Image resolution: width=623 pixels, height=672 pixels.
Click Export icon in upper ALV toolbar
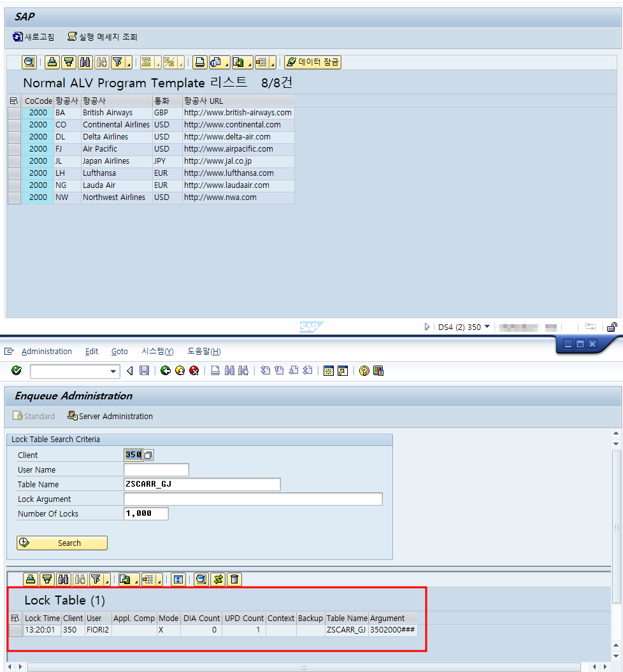click(239, 62)
